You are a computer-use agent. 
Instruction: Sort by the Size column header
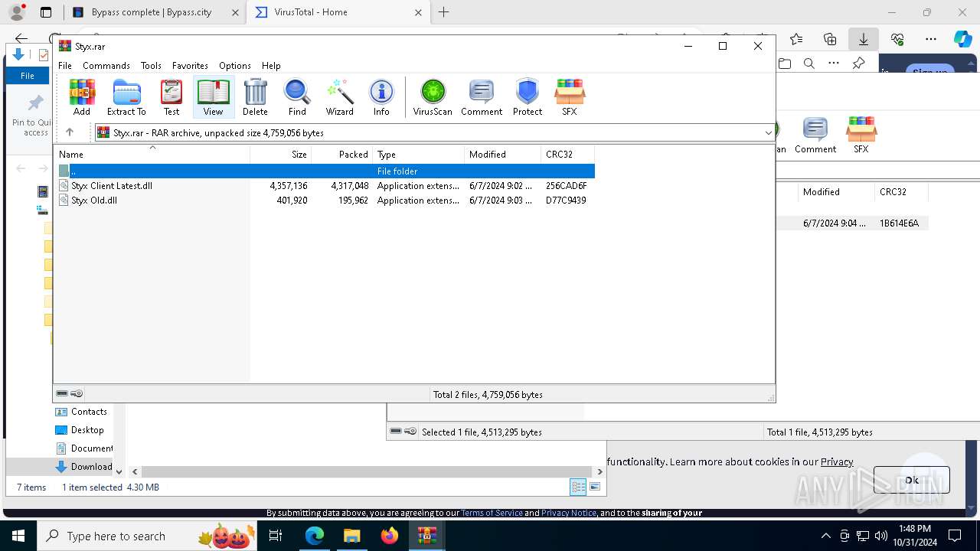click(281, 155)
